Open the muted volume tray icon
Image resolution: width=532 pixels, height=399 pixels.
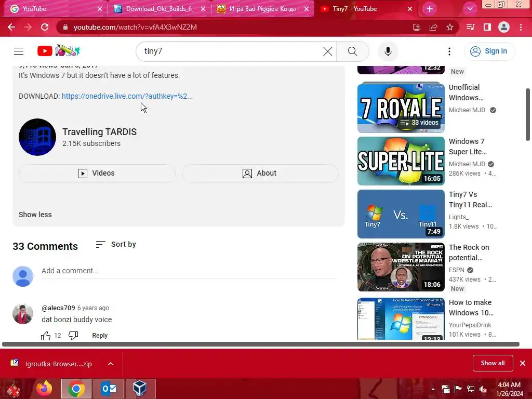pos(483,389)
